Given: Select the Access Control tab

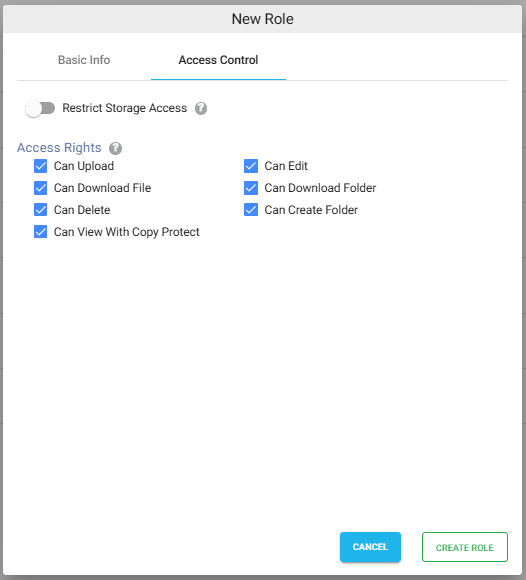Looking at the screenshot, I should [218, 60].
